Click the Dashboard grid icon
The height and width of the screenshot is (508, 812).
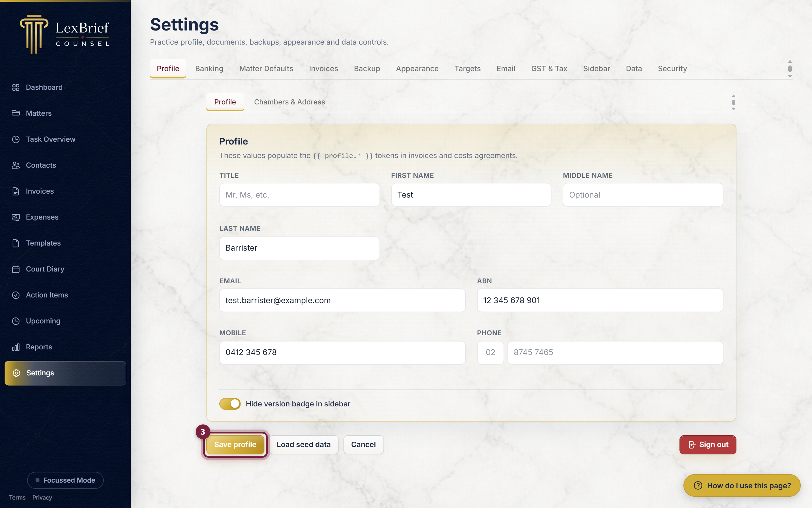click(16, 87)
